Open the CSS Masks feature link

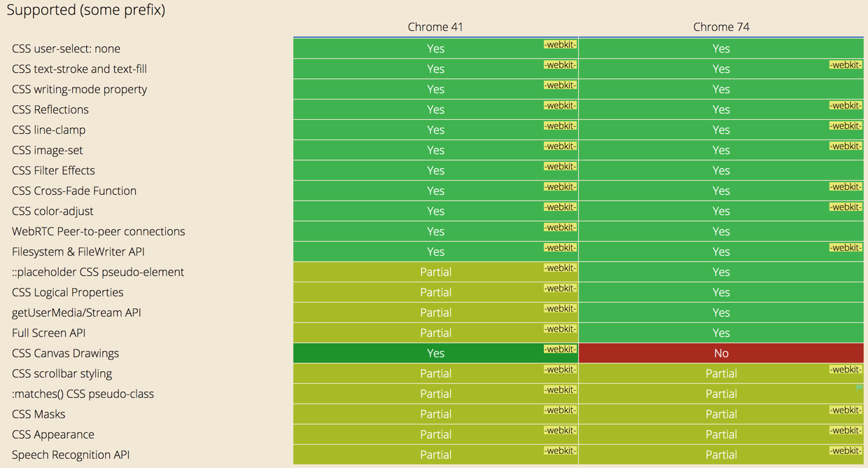point(38,415)
